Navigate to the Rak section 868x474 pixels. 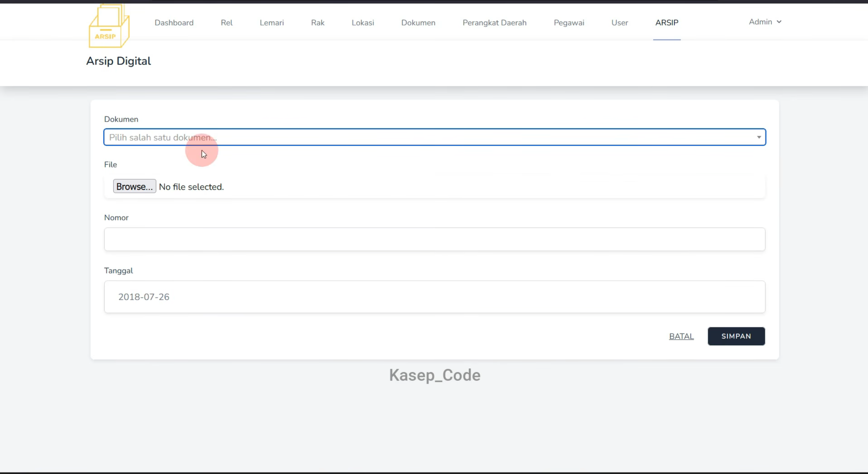(317, 23)
